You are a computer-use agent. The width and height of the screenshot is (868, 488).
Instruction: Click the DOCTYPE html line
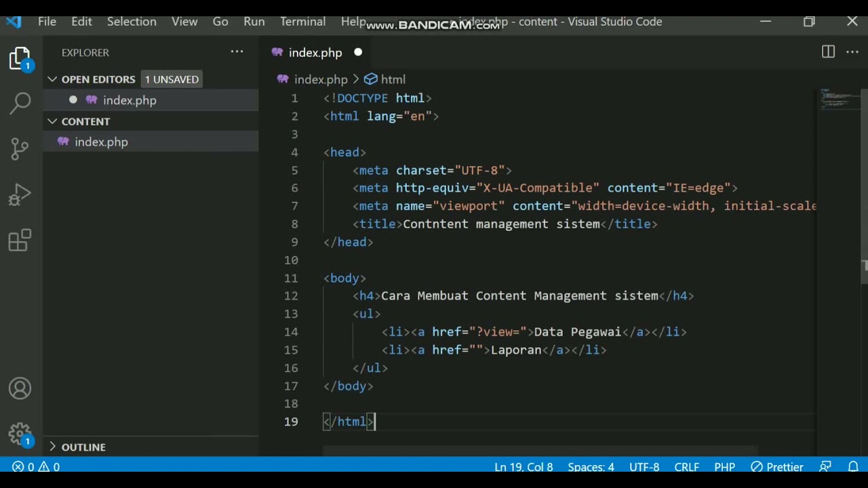point(378,98)
